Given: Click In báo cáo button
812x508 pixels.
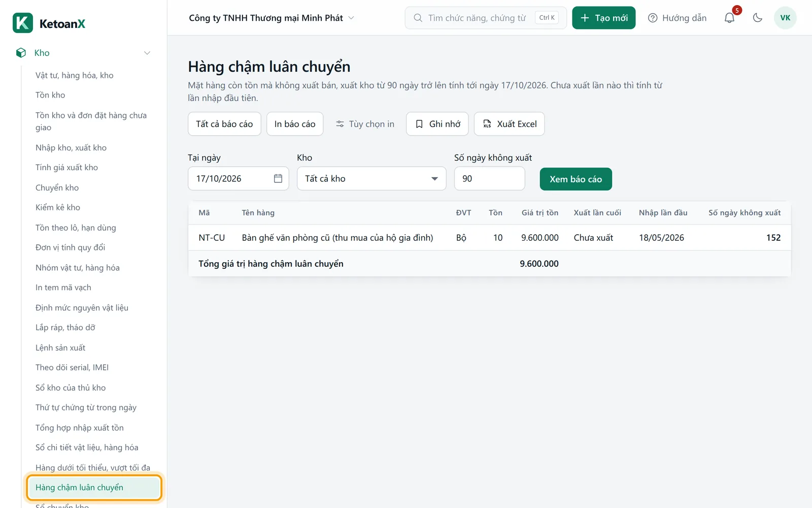Looking at the screenshot, I should click(x=295, y=124).
